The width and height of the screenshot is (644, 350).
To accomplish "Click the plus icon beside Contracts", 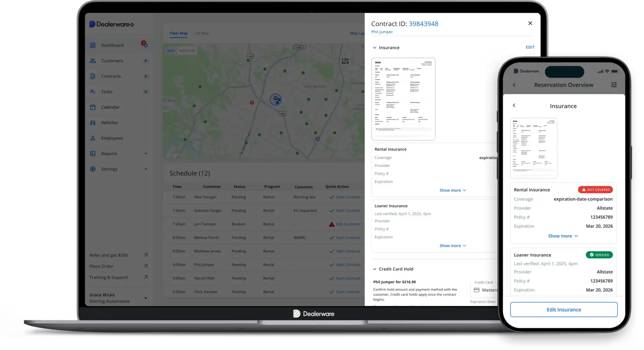I will click(146, 76).
